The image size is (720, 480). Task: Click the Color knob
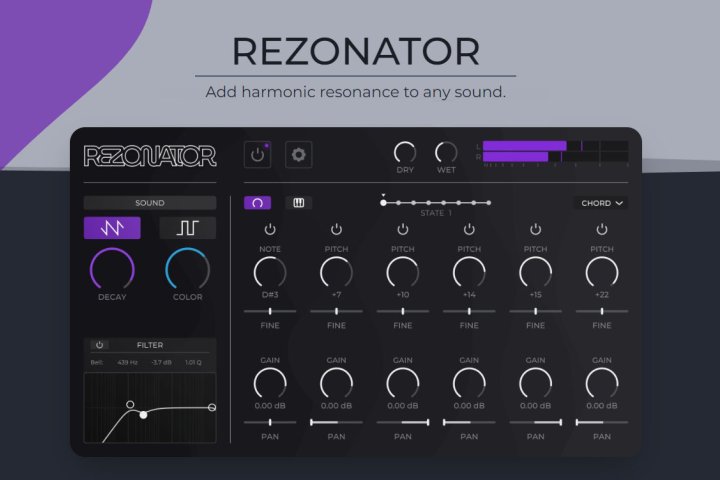(187, 268)
